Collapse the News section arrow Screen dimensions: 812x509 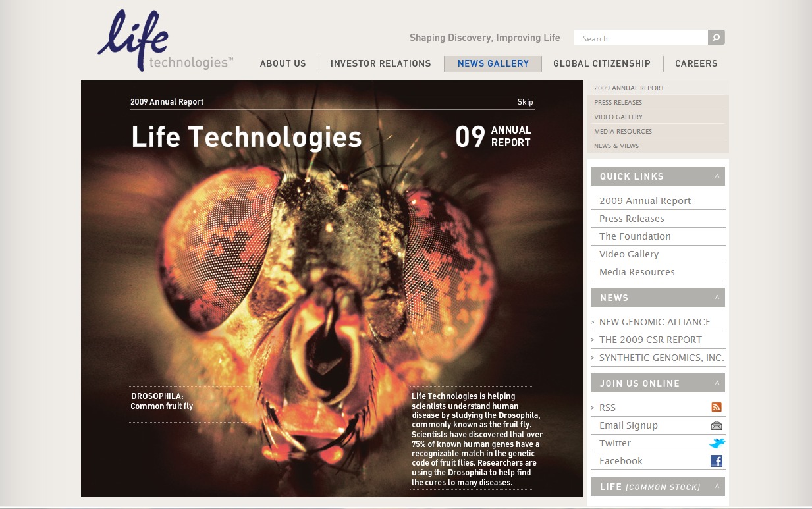point(717,298)
